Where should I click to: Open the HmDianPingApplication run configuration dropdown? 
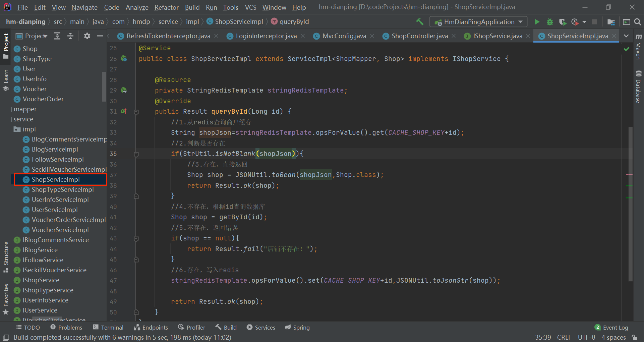click(478, 22)
